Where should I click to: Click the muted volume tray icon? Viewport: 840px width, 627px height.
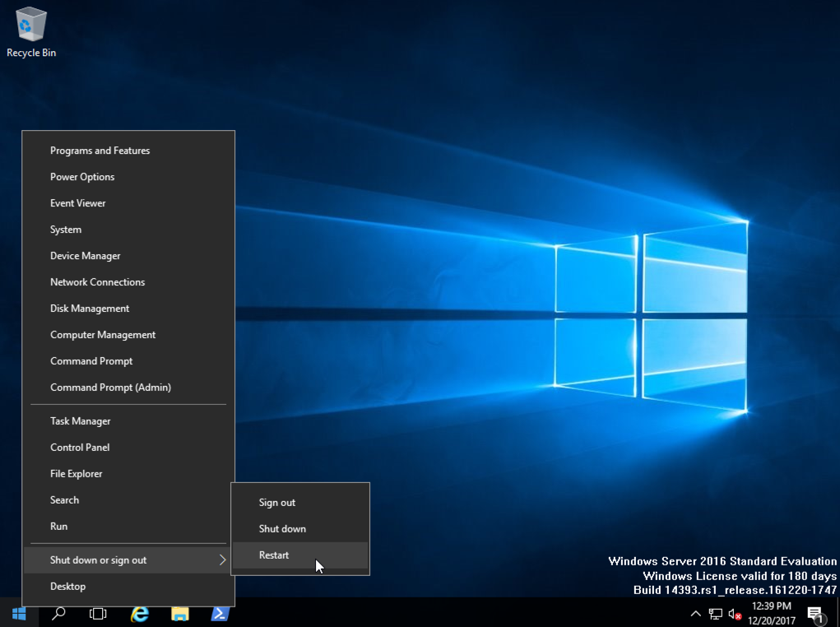point(735,614)
